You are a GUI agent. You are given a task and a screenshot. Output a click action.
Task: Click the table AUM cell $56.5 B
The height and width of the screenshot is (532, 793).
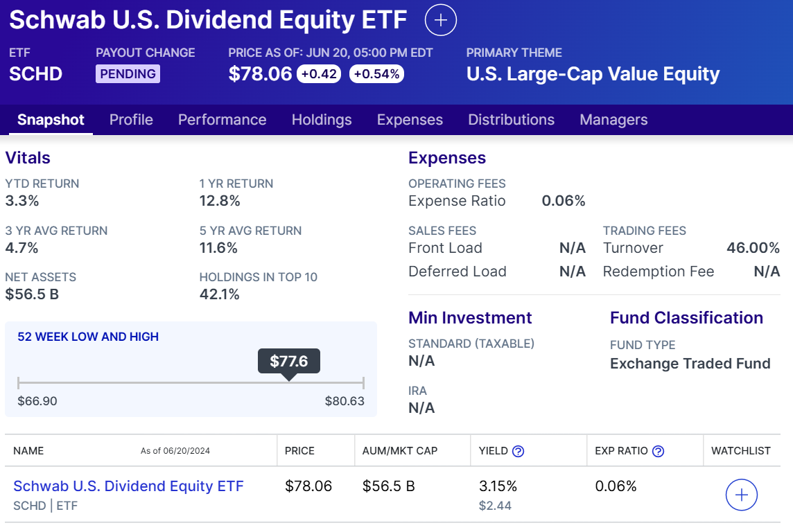pos(388,486)
